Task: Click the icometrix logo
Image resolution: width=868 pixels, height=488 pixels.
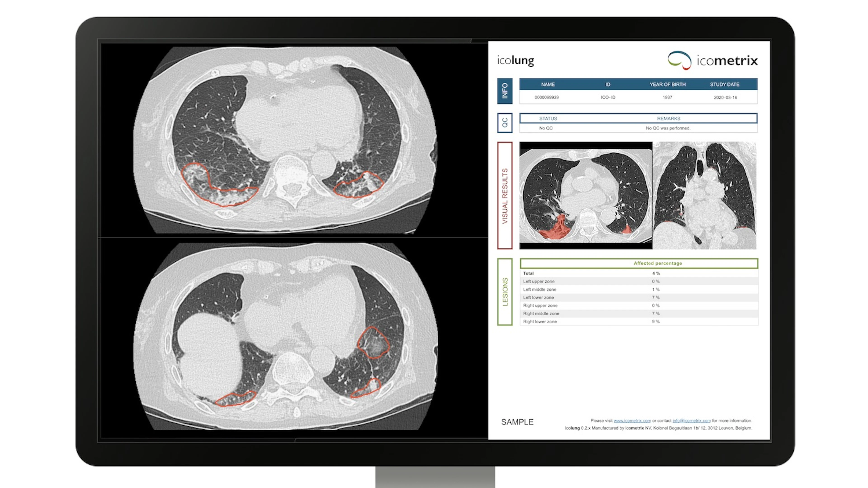Action: pos(713,60)
